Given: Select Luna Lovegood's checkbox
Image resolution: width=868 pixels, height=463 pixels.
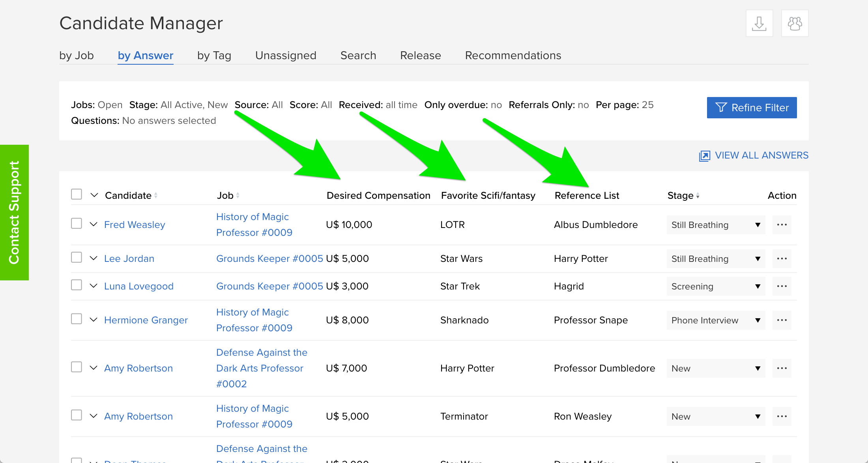Looking at the screenshot, I should click(x=77, y=285).
